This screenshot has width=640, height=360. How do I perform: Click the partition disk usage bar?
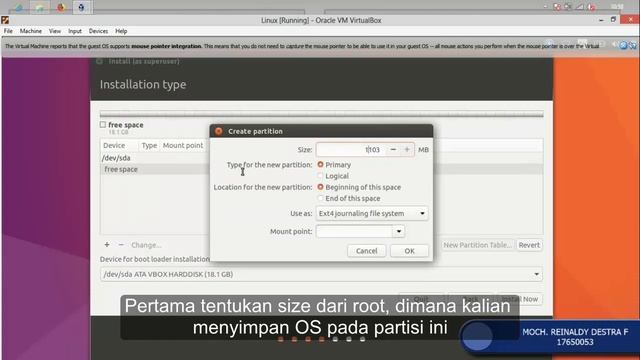click(321, 114)
